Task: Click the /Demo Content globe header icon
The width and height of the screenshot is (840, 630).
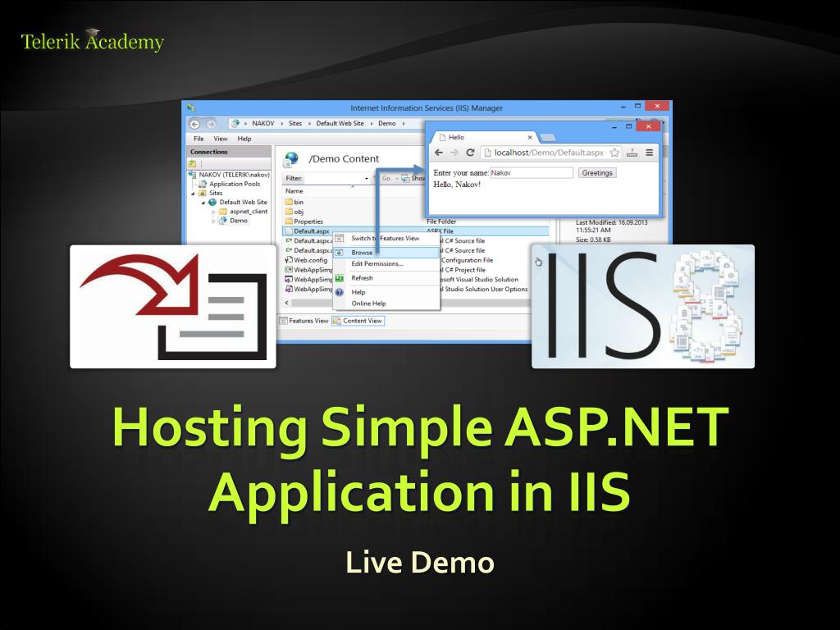Action: (291, 158)
